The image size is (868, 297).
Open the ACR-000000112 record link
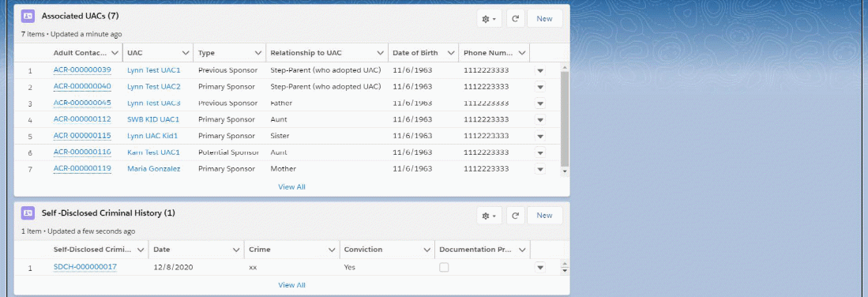point(82,119)
